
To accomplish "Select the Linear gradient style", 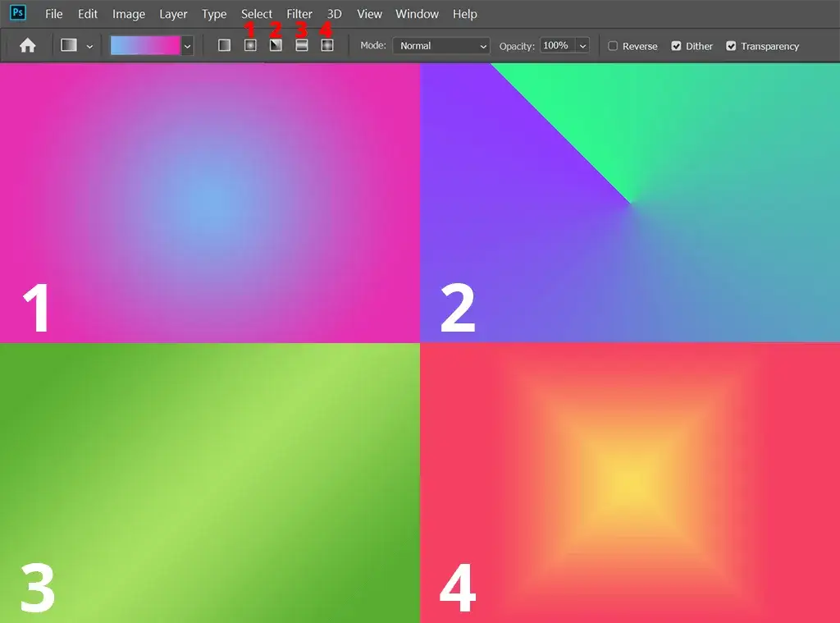I will click(x=223, y=45).
